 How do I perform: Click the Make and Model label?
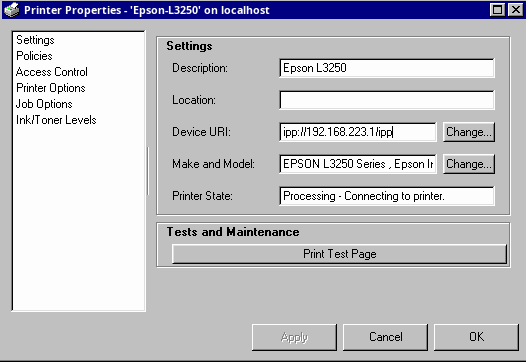(213, 164)
